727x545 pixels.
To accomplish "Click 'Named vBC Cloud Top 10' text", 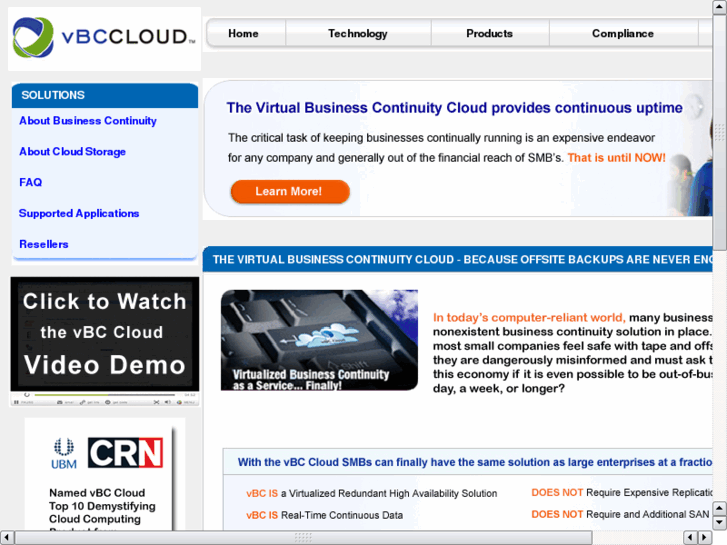I will click(x=102, y=499).
